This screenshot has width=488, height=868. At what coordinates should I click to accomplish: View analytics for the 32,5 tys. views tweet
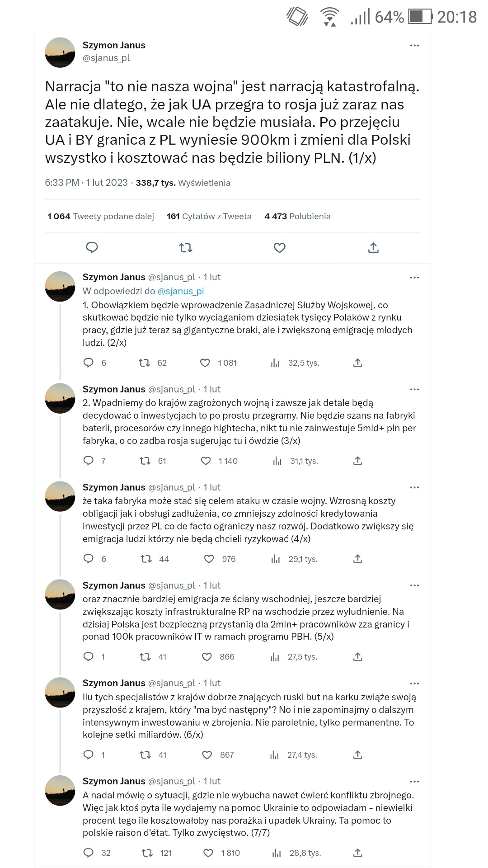pyautogui.click(x=275, y=363)
